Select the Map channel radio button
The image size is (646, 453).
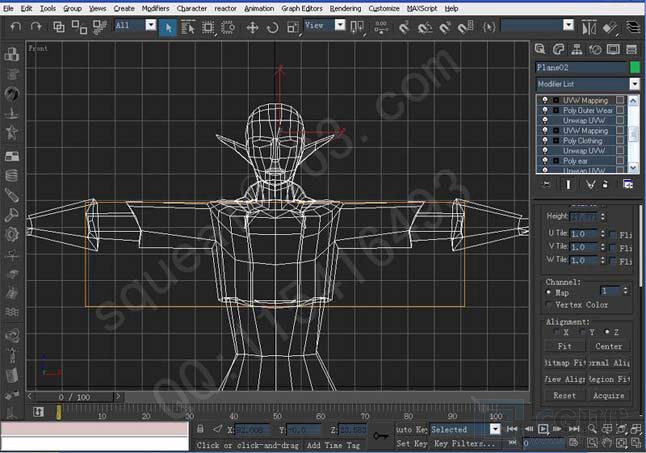pos(549,292)
